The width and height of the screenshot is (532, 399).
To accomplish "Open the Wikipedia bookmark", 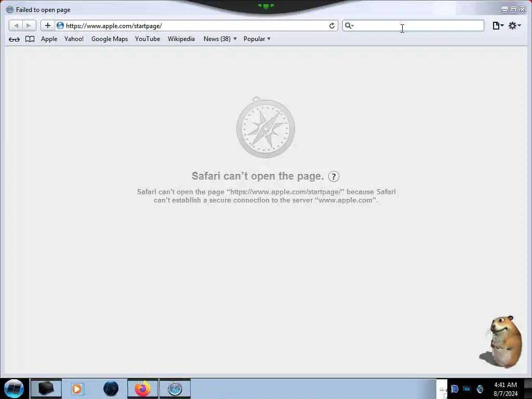I will point(181,38).
